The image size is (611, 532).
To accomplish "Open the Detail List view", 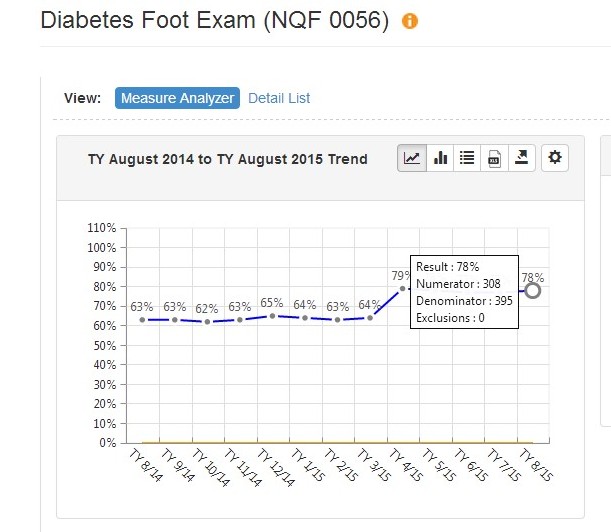I will pos(279,98).
